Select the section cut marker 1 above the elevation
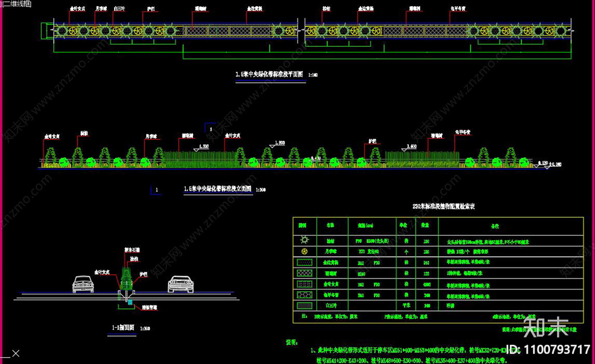Viewport: 595px width, 364px height. point(210,127)
